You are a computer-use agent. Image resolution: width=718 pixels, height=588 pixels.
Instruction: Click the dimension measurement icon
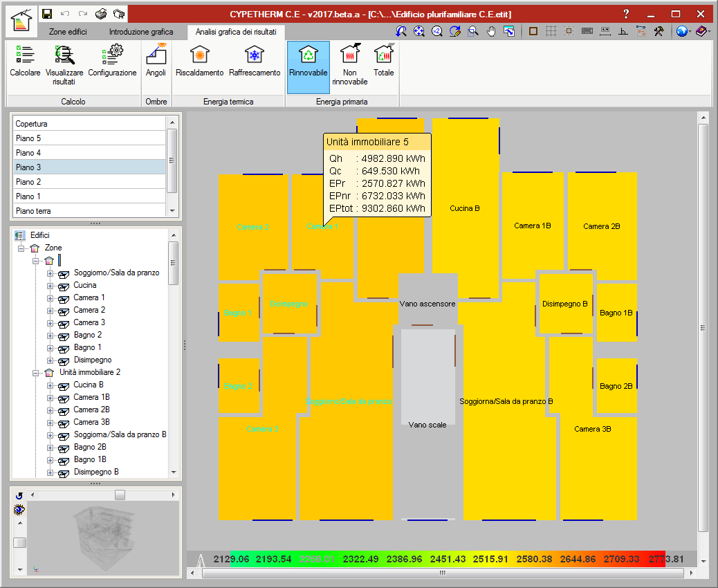tap(605, 31)
